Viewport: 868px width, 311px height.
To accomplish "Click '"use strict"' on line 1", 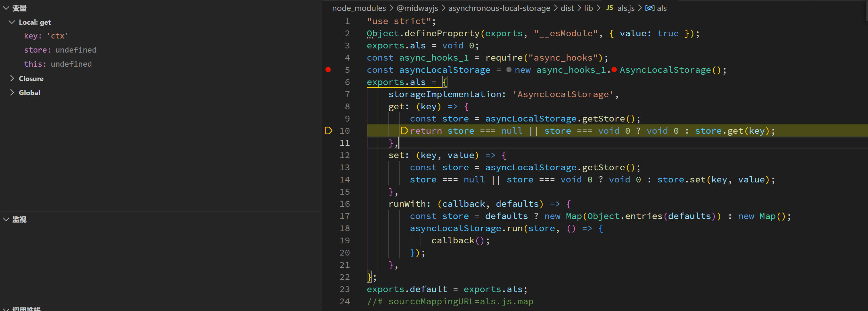I will coord(399,21).
